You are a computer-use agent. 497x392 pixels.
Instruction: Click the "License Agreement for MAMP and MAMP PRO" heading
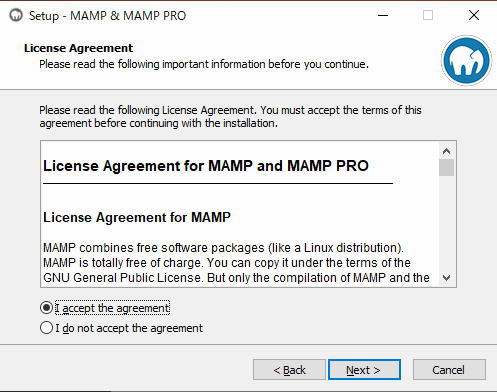[206, 166]
